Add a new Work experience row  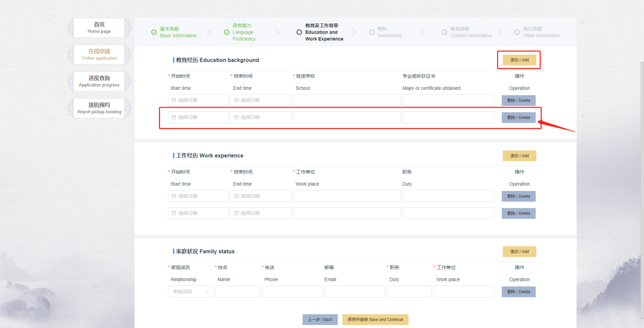(519, 156)
